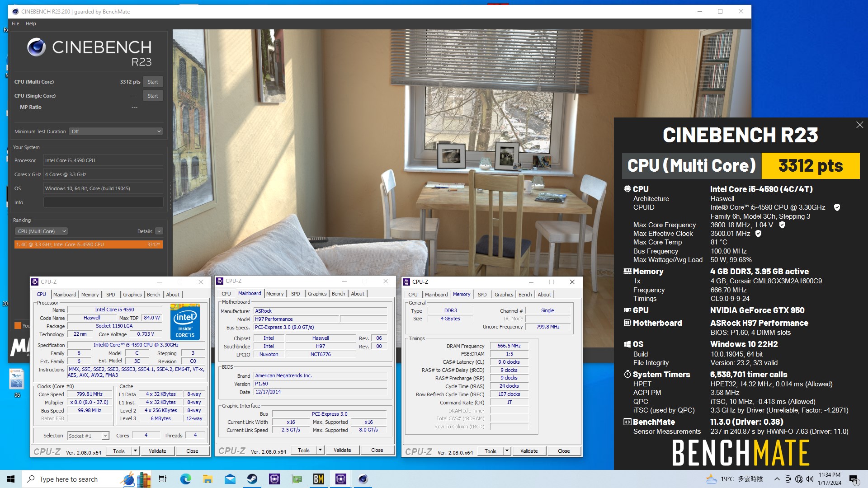
Task: Click the shield icon beside Max Effective Clock
Action: tap(758, 234)
